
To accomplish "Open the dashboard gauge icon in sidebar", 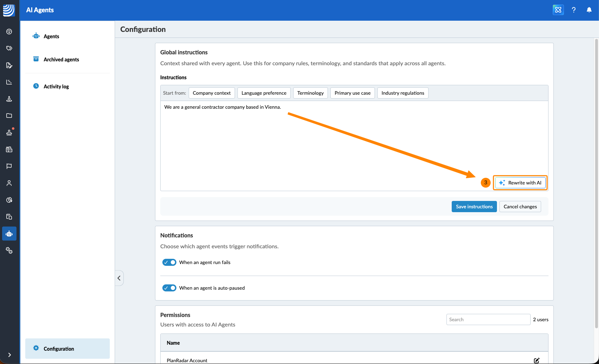I will click(9, 32).
